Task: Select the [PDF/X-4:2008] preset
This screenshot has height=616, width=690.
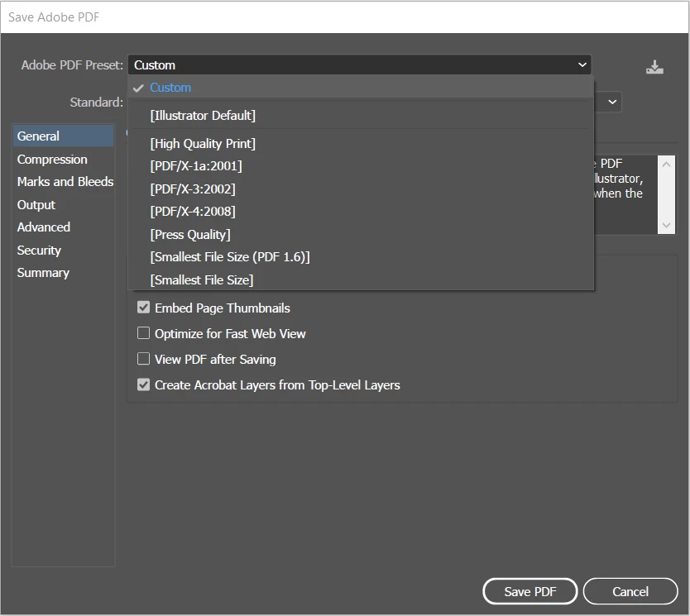Action: [x=361, y=212]
